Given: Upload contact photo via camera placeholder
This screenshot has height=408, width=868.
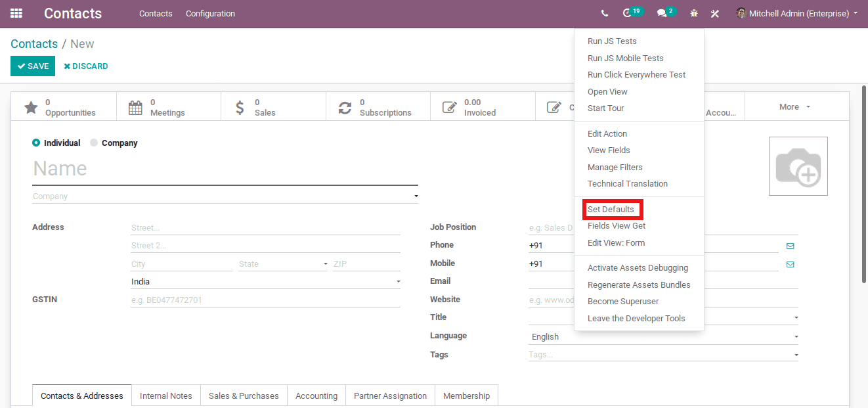Looking at the screenshot, I should [x=798, y=166].
